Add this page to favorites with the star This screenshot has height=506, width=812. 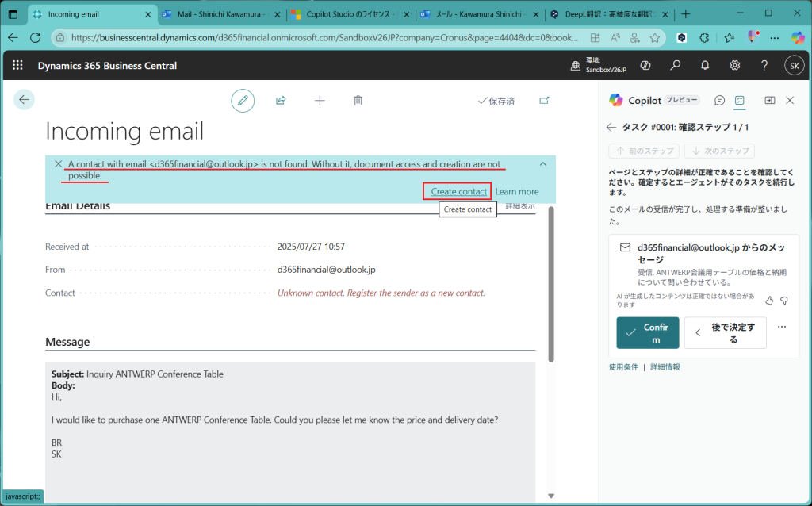coord(655,37)
